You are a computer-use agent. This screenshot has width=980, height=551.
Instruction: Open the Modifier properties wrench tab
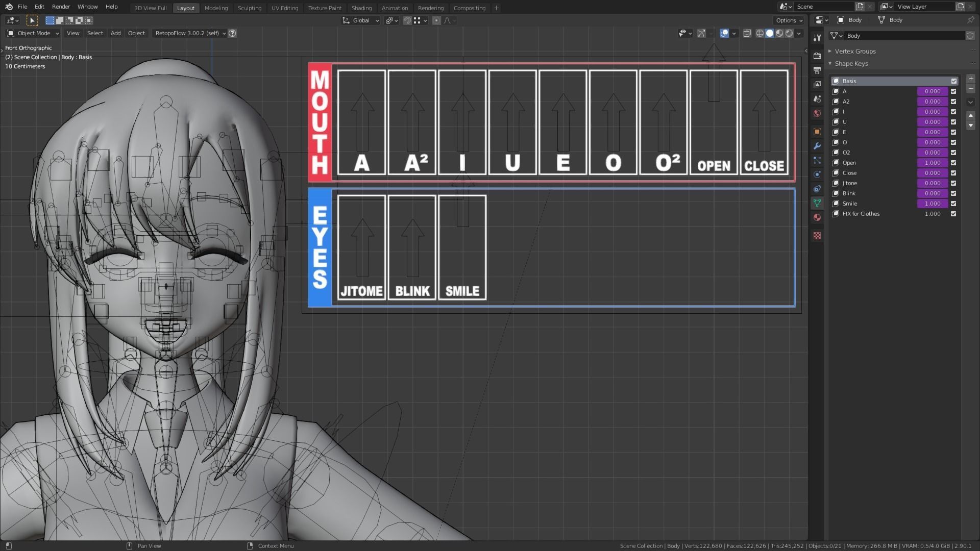pos(817,146)
